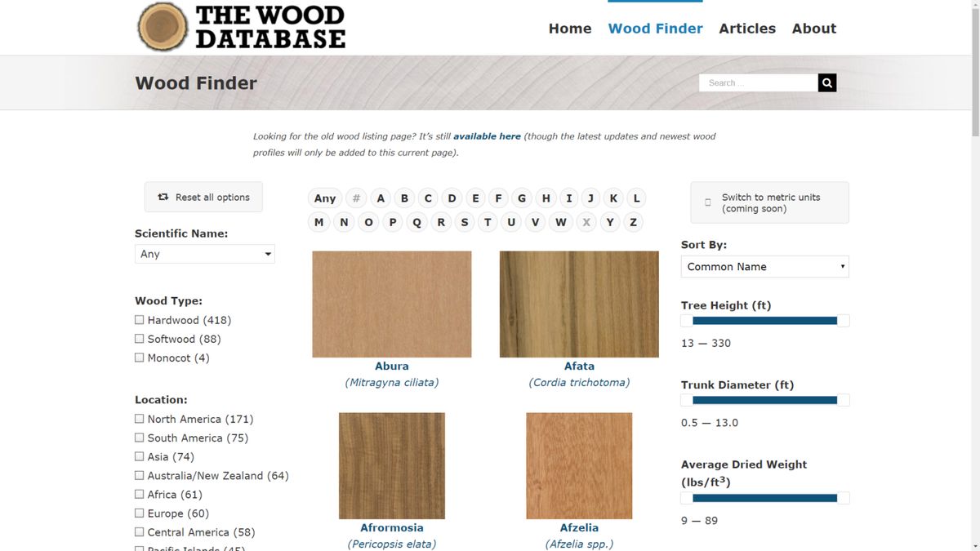The height and width of the screenshot is (551, 980).
Task: Navigate to the Home menu item
Action: click(569, 28)
